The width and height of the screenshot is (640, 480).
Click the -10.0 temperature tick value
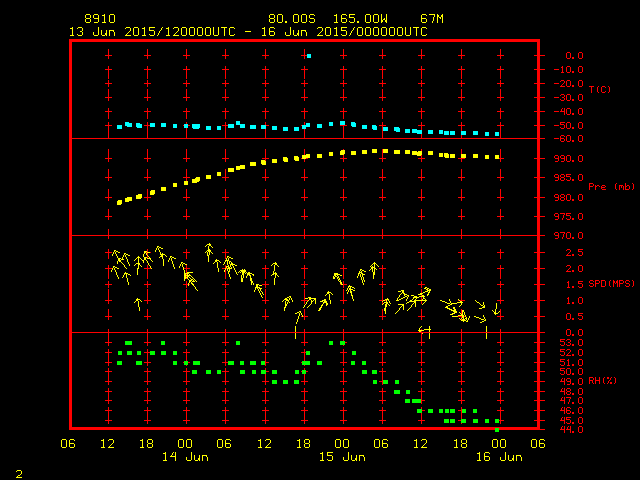569,70
